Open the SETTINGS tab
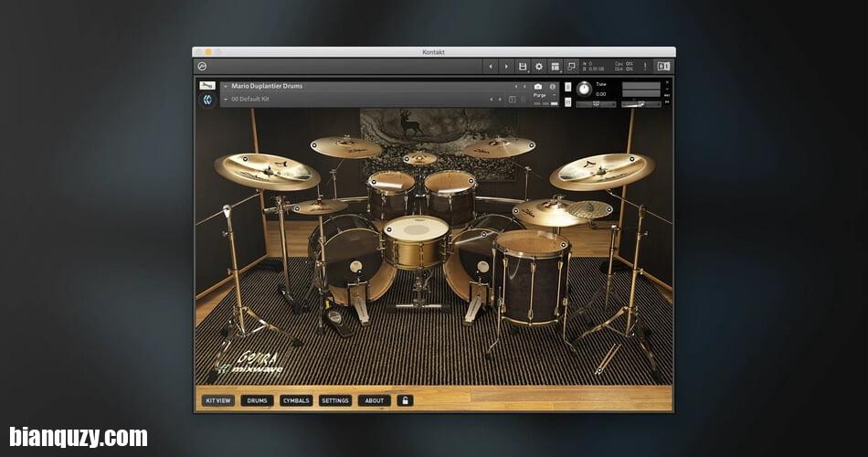Image resolution: width=868 pixels, height=457 pixels. point(335,400)
